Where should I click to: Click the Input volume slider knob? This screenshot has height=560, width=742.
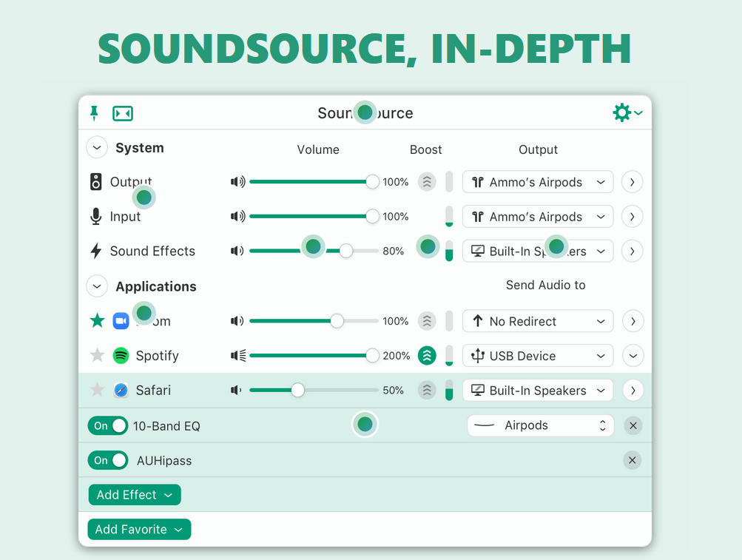click(x=372, y=216)
